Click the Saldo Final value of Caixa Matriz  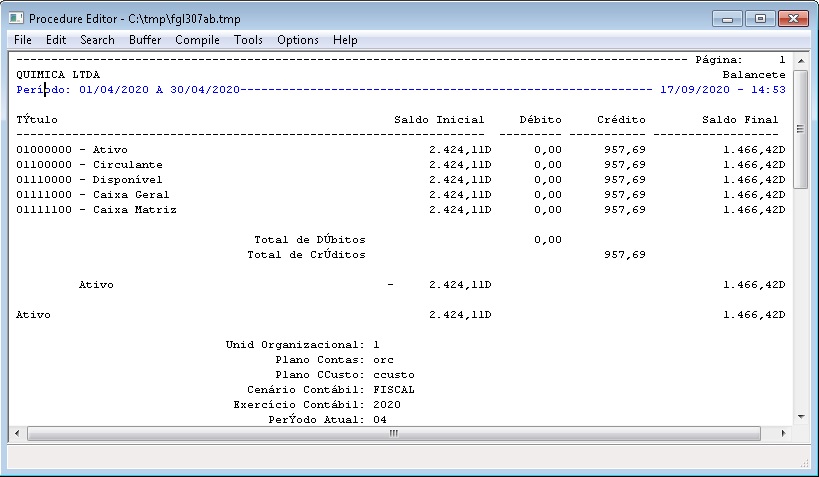click(754, 210)
